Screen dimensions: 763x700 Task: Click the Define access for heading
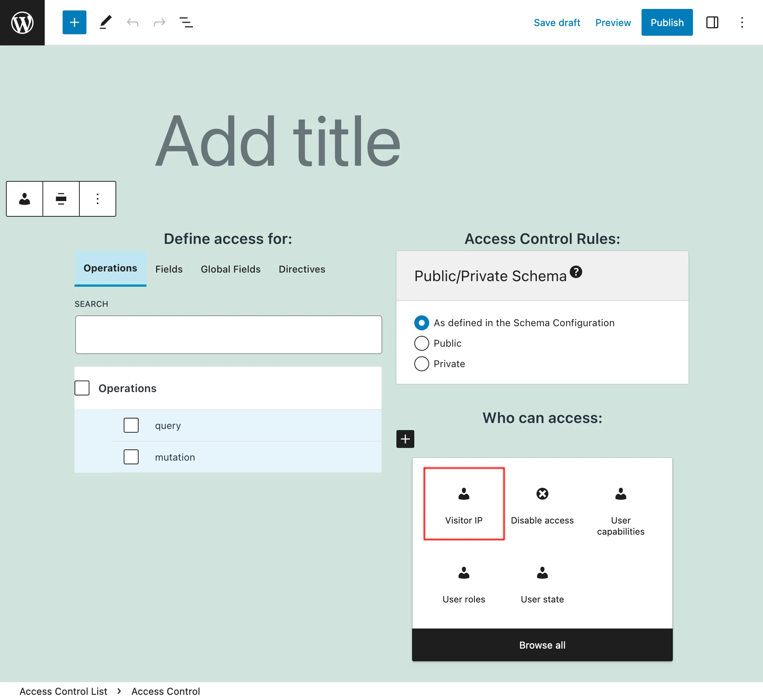(x=228, y=239)
